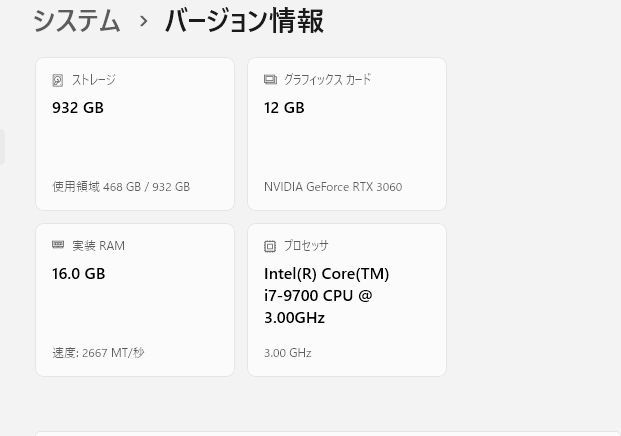Select the グラフィックス カード label

pyautogui.click(x=327, y=80)
